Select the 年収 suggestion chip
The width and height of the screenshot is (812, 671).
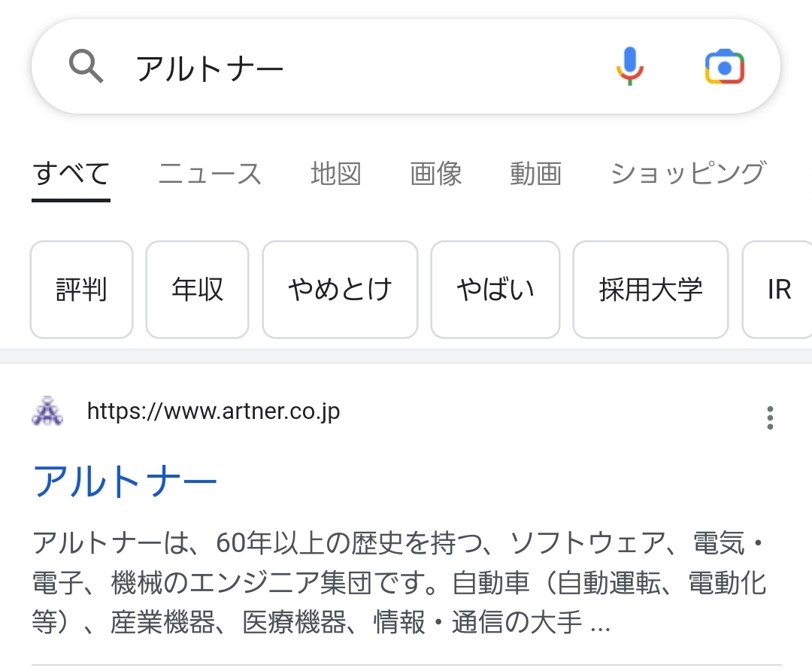197,290
